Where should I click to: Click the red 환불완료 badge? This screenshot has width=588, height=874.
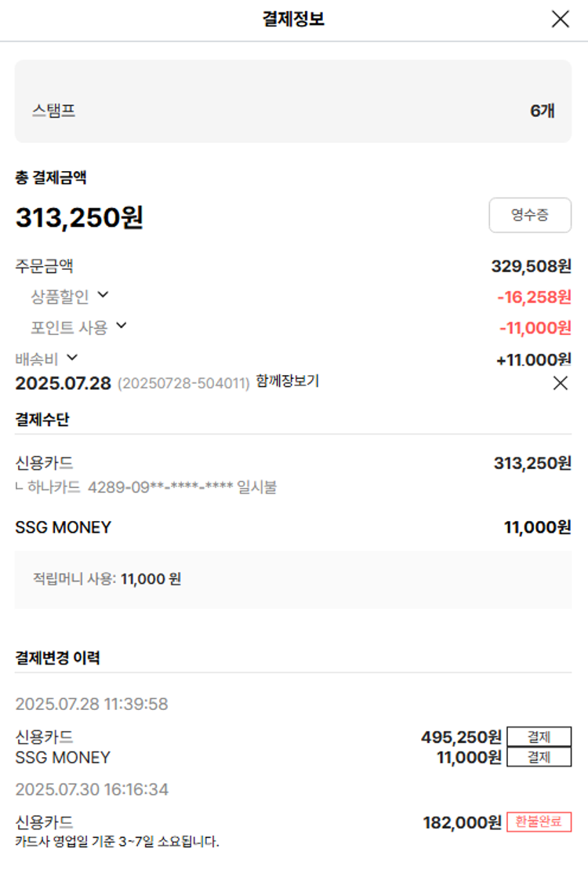coord(539,821)
